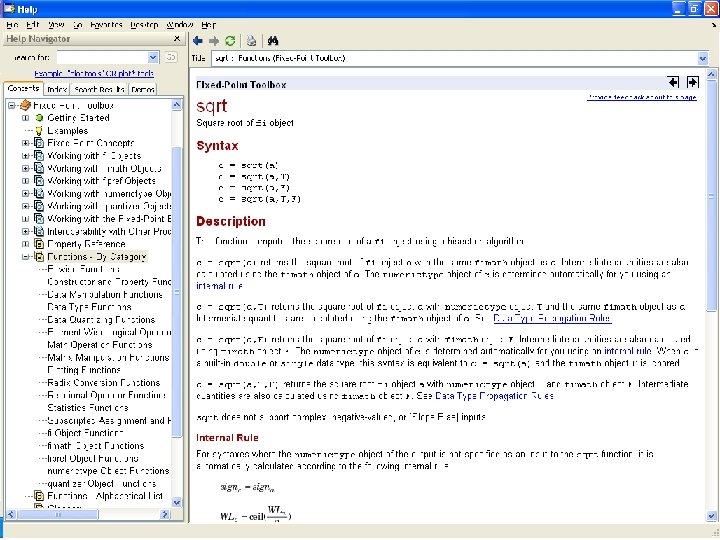Click the Working with quantizer Objects icon
Viewport: 720px width, 540px height.
pyautogui.click(x=39, y=206)
